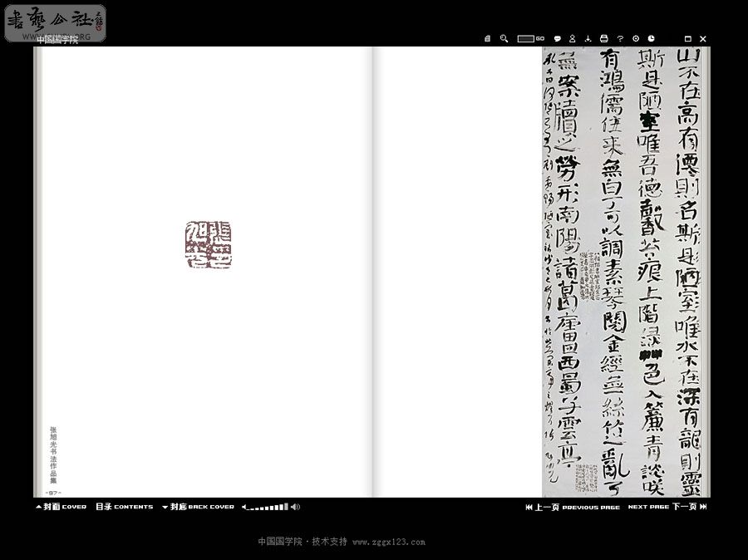Click the red seal stamp on left page
The height and width of the screenshot is (560, 748).
pyautogui.click(x=208, y=245)
